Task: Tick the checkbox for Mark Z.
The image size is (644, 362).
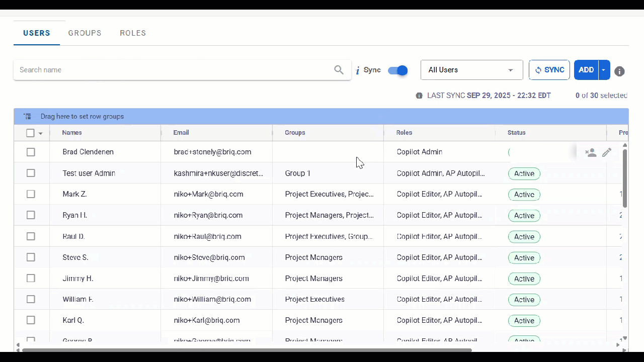Action: click(31, 194)
